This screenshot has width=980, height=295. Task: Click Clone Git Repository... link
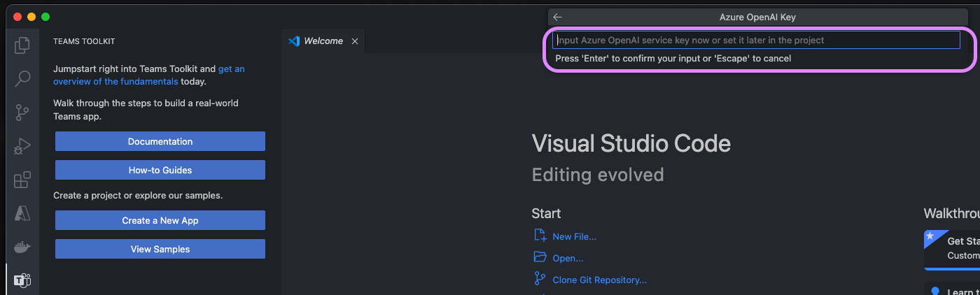click(599, 280)
